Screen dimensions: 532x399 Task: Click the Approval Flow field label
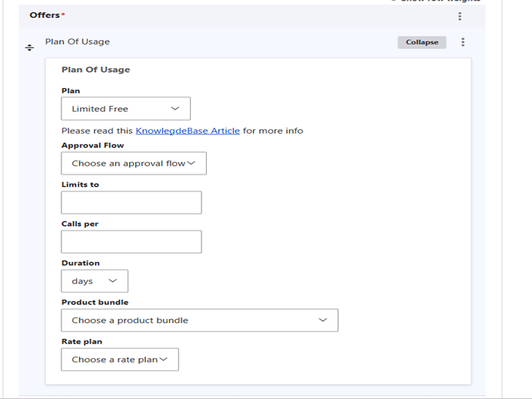tap(92, 145)
